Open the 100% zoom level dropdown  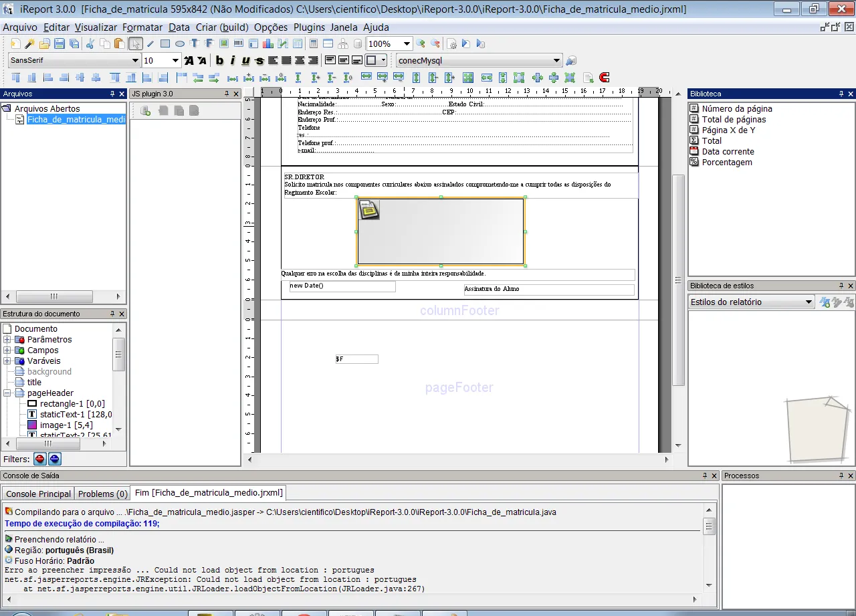click(406, 44)
